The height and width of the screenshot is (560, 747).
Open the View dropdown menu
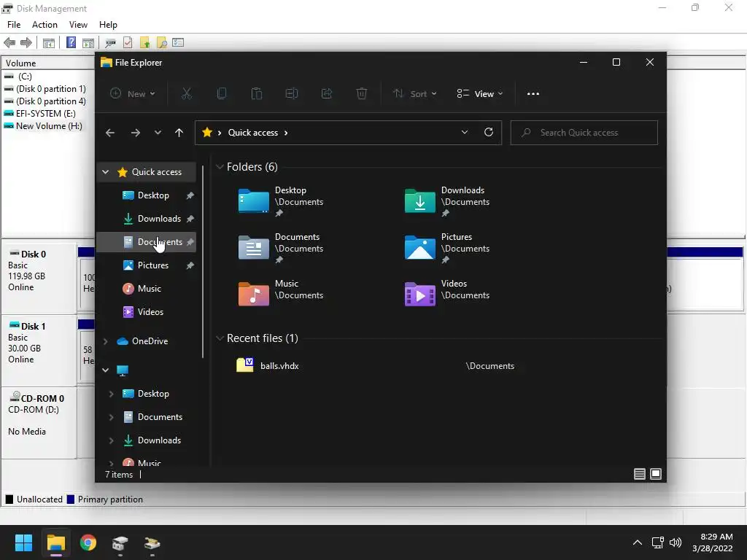tap(480, 94)
